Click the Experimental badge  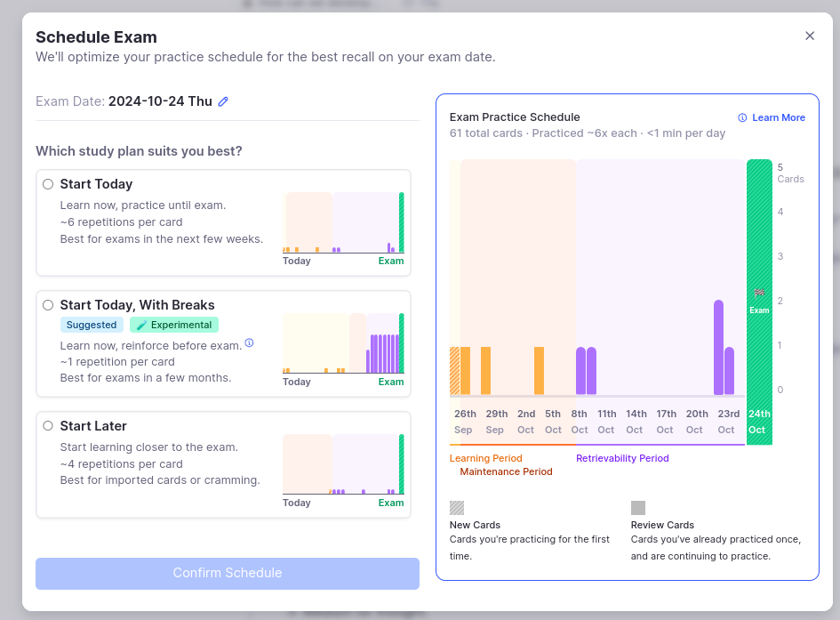tap(174, 325)
